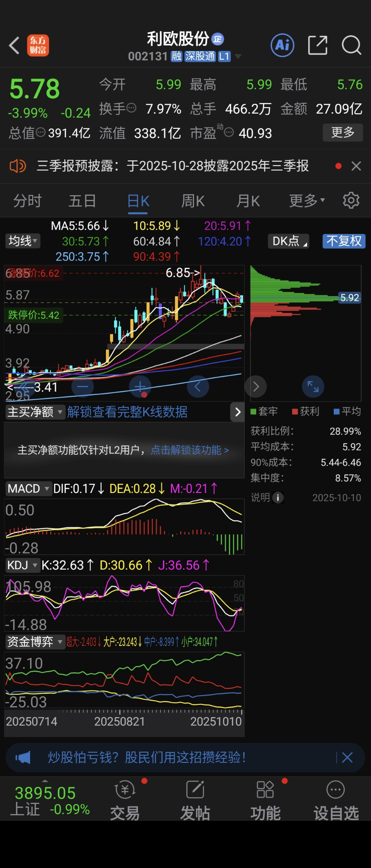371x868 pixels.
Task: Switch to the 周K tab
Action: (193, 201)
